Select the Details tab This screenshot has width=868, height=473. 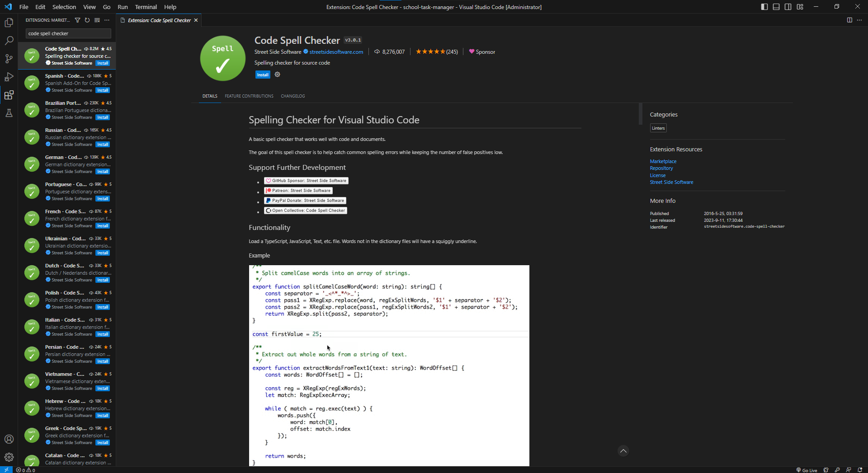210,96
